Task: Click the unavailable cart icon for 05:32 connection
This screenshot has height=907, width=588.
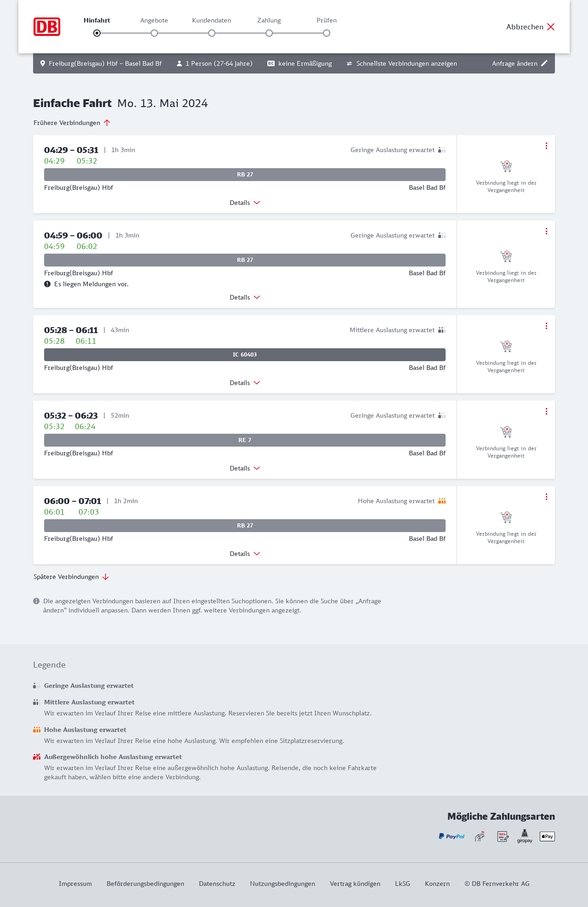Action: click(x=506, y=432)
